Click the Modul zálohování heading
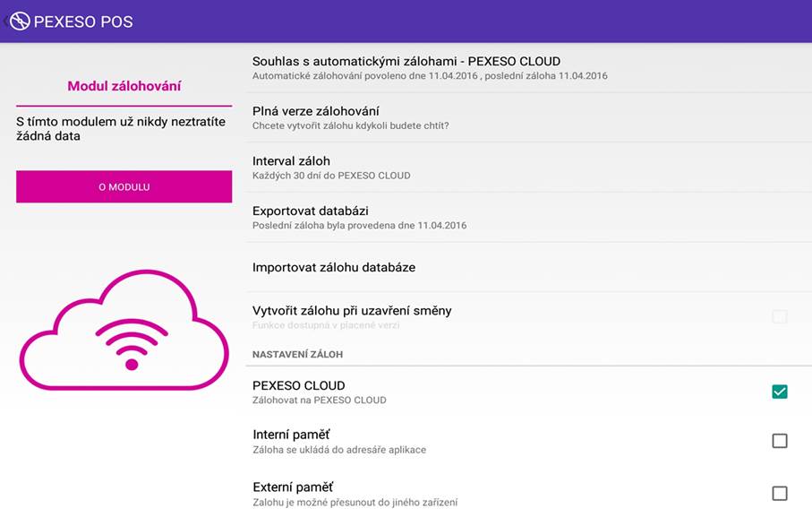The image size is (812, 517). coord(124,86)
